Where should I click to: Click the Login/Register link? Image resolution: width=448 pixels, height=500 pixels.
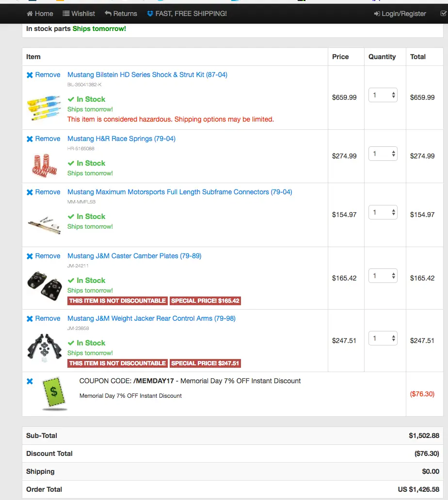click(x=400, y=14)
